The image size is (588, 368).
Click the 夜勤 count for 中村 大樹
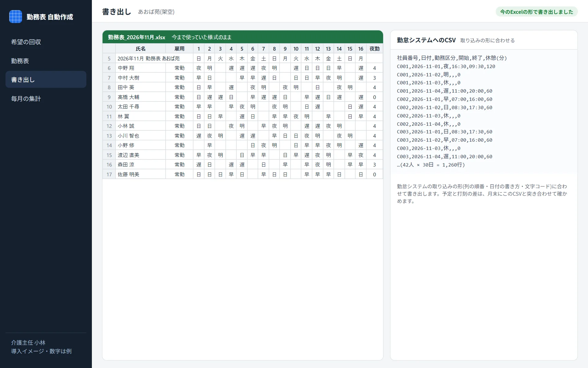(x=375, y=78)
